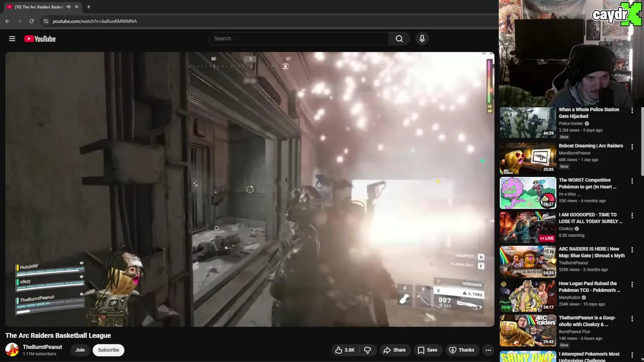Click the main video player
644x362 pixels.
pyautogui.click(x=250, y=190)
